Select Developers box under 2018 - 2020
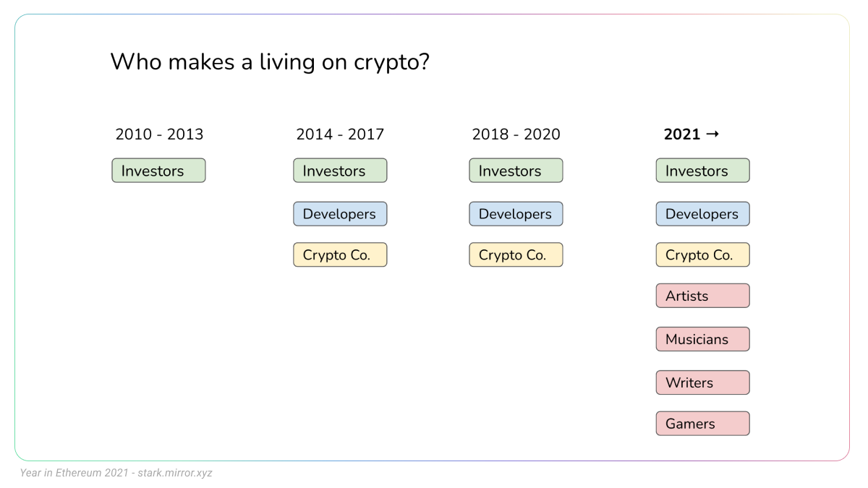868x488 pixels. point(516,214)
